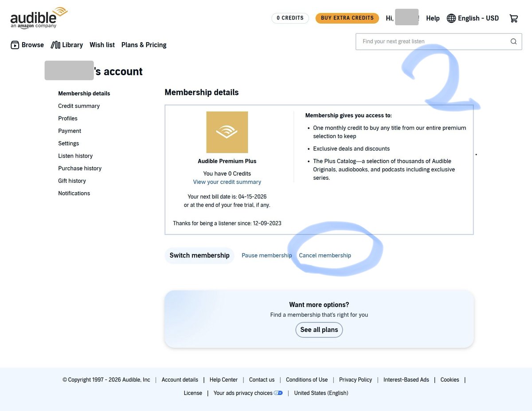Click Buy Extra Credits button
The image size is (532, 411).
(347, 18)
